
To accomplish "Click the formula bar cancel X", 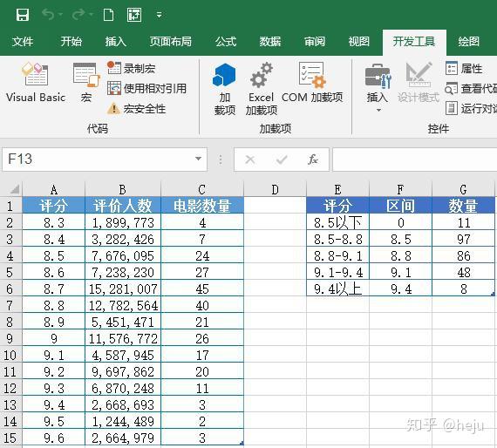I will [x=250, y=160].
